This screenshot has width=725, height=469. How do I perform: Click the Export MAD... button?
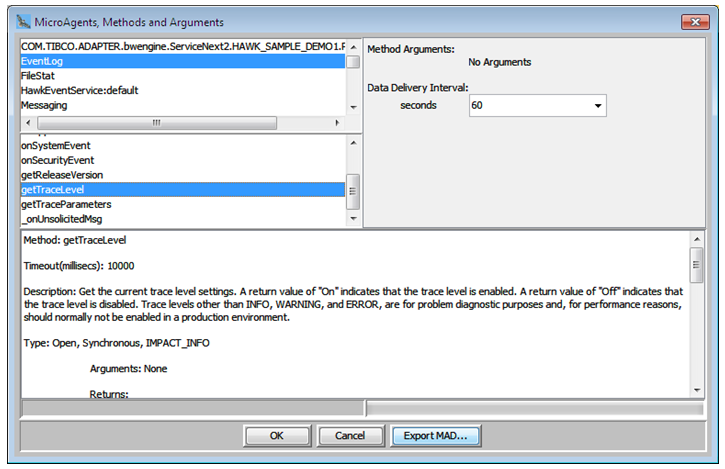436,436
